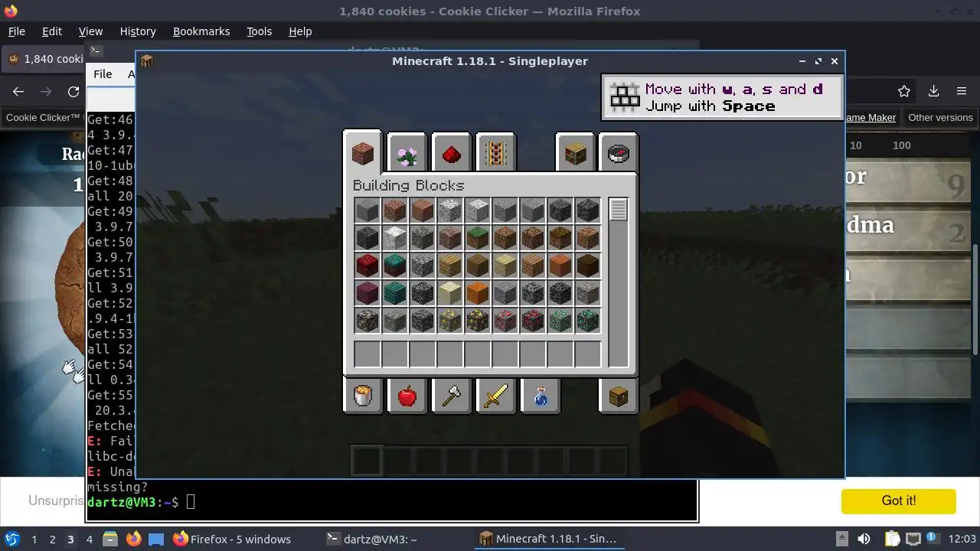The height and width of the screenshot is (551, 980).
Task: Open the Foodstuffs apple tab
Action: [x=407, y=396]
